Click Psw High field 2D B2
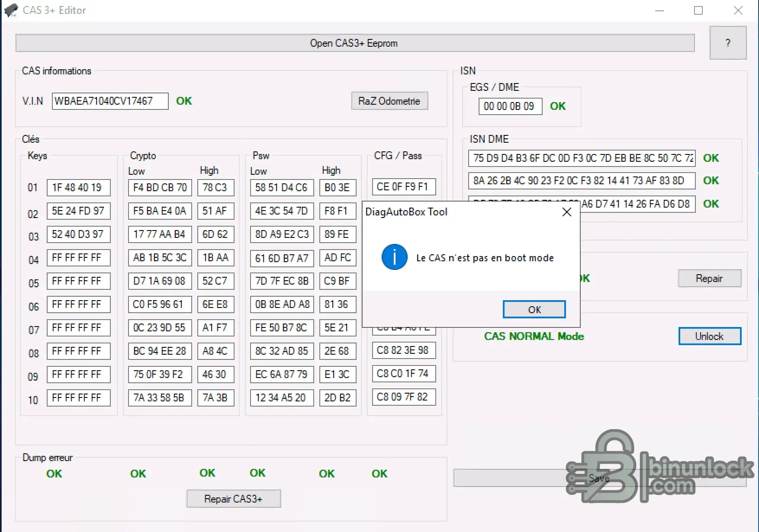This screenshot has width=759, height=532. pos(338,398)
